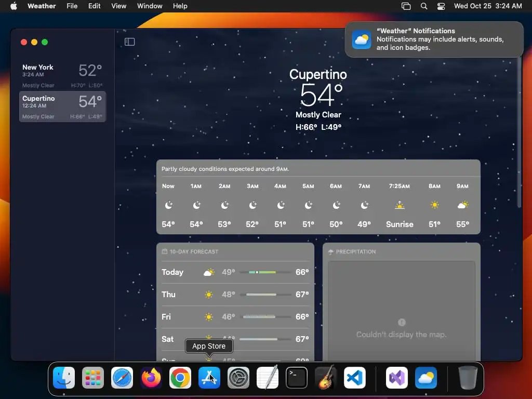
Task: Click the 53° temperature under 2AM
Action: [x=224, y=224]
